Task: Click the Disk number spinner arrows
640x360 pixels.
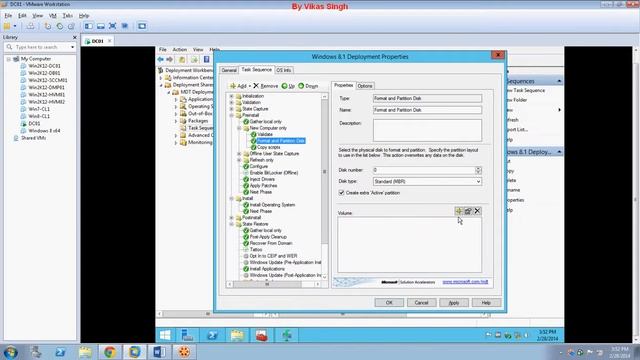Action: (478, 170)
